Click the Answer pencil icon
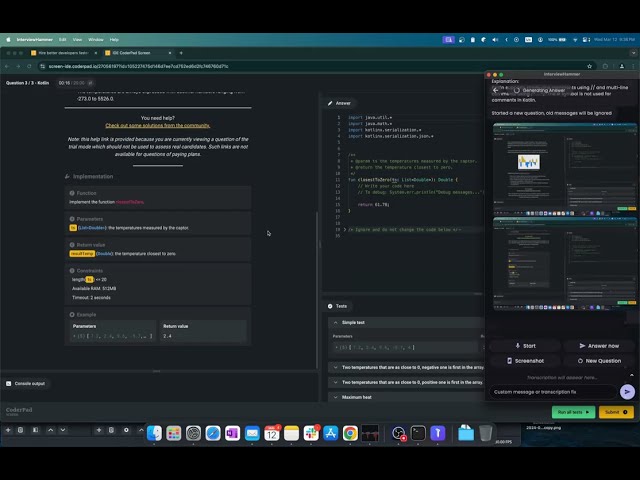Screen dimensions: 640x480 click(330, 103)
